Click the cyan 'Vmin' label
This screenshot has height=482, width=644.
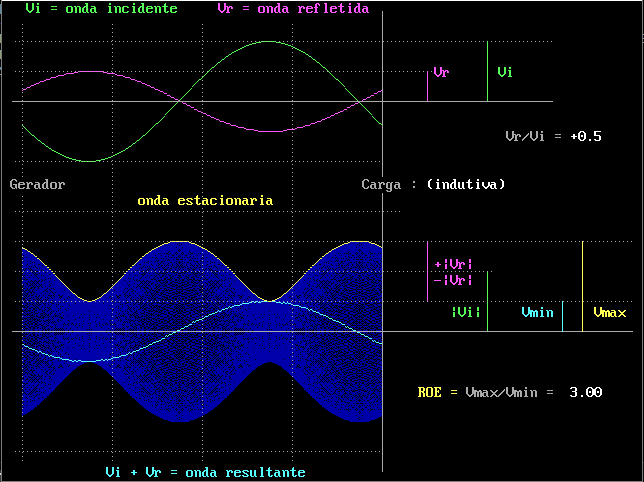coord(538,312)
